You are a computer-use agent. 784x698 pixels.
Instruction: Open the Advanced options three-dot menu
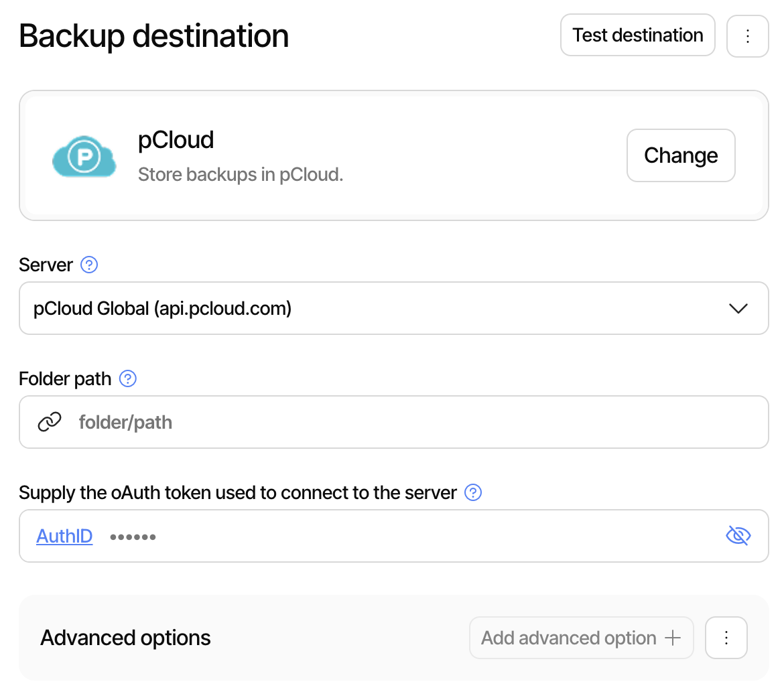[x=726, y=638]
